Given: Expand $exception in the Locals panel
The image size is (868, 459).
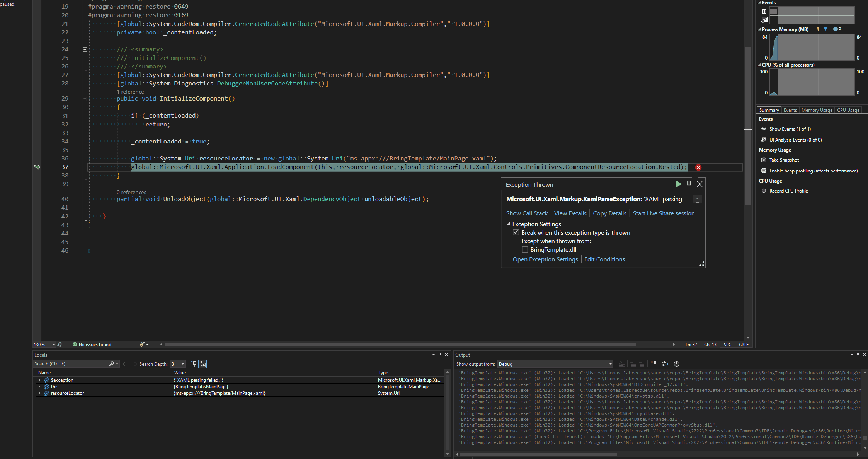Looking at the screenshot, I should (39, 380).
